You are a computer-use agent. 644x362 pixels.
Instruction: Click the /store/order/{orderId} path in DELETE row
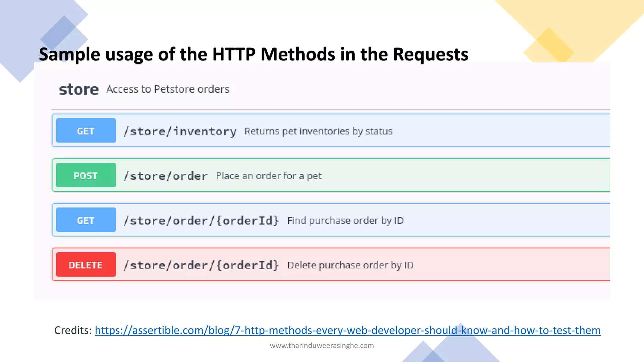201,265
